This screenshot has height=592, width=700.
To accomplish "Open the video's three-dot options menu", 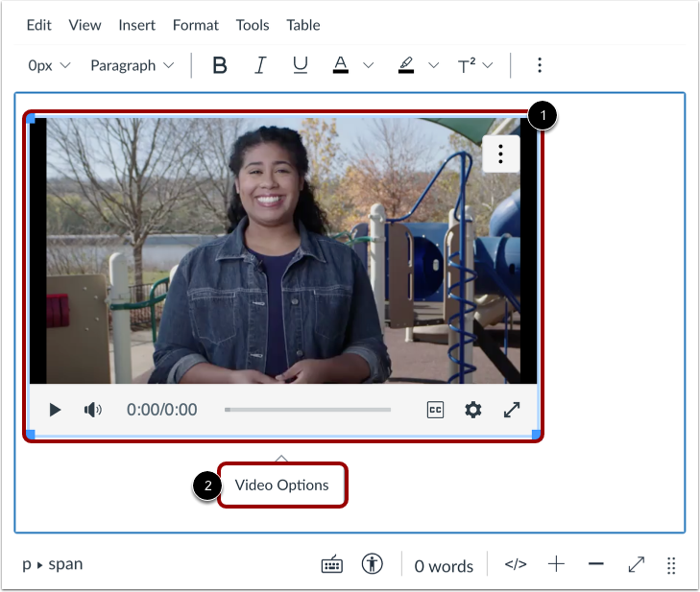I will point(501,154).
